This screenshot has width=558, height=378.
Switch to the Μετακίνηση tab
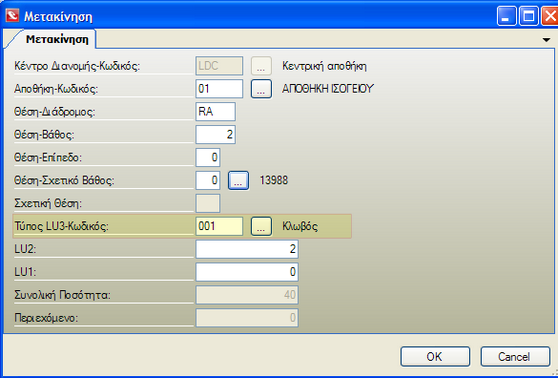[x=57, y=39]
